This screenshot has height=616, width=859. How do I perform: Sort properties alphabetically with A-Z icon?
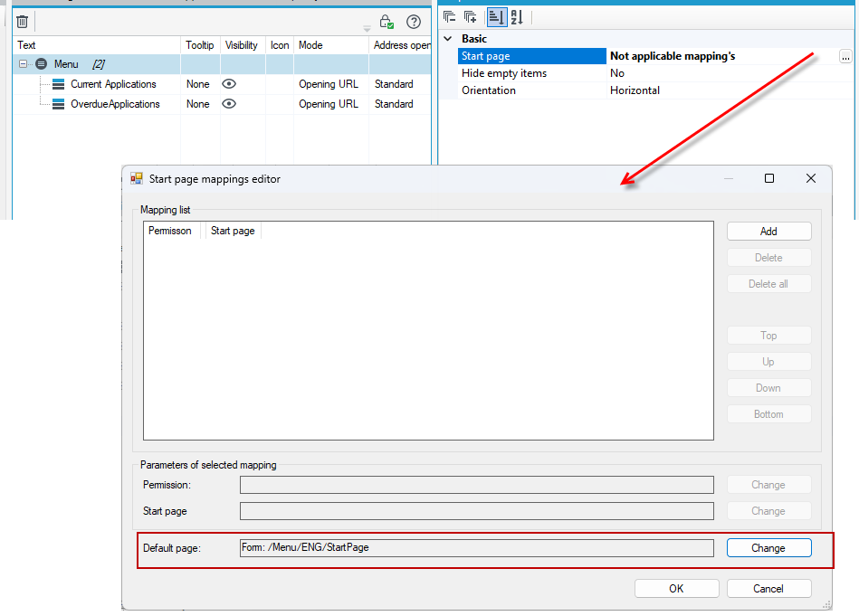517,17
